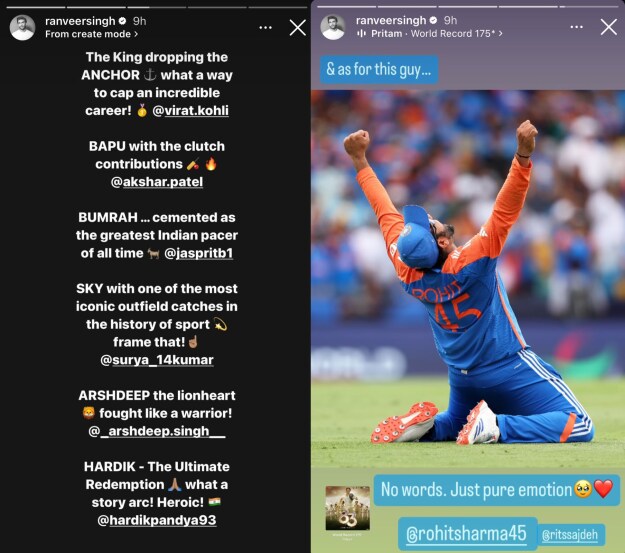
Task: Tap the @ritssajdeh mention sticker
Action: click(570, 535)
